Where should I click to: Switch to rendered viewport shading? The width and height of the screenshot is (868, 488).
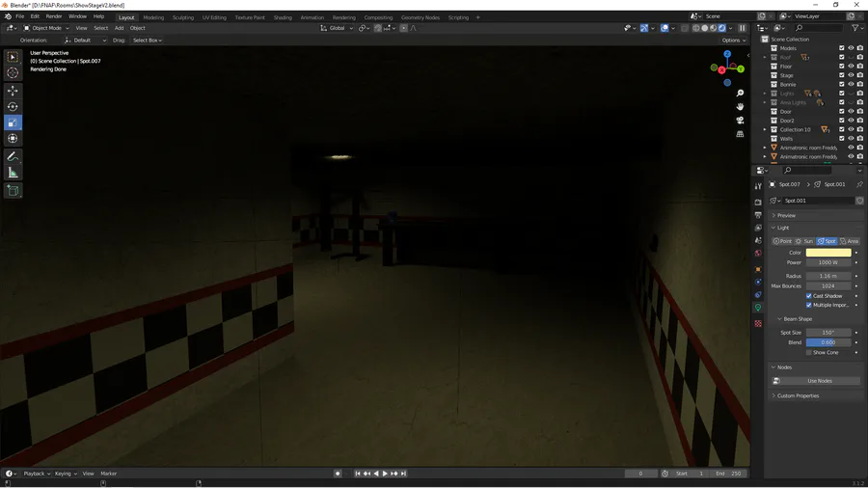pos(721,28)
